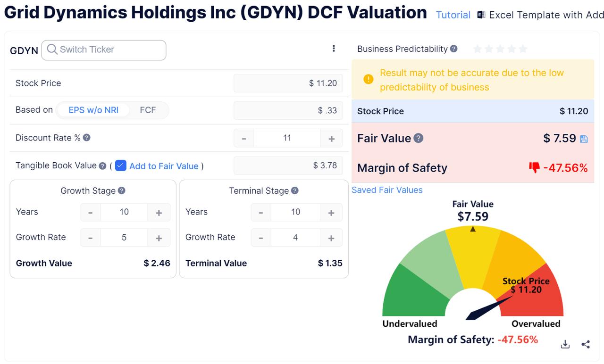Click the Discount Rate question mark icon

87,138
